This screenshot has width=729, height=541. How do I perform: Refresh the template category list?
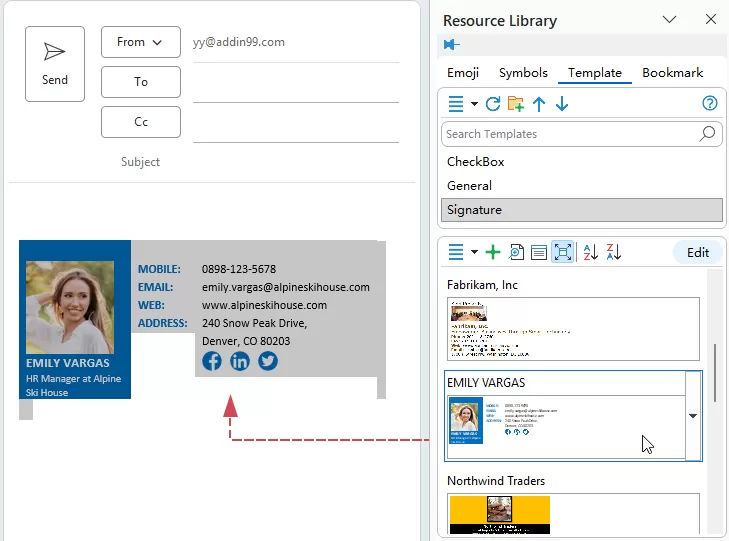point(493,104)
